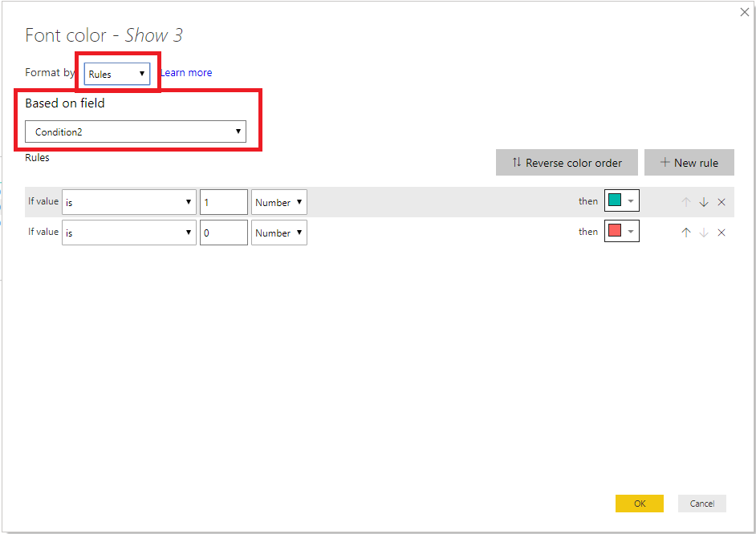Click the disabled up arrow on first rule
This screenshot has height=534, width=756.
tap(686, 202)
